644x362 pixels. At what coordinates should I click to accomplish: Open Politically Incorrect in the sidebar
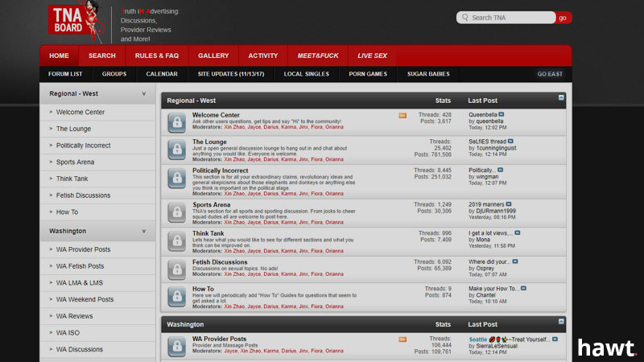coord(84,146)
